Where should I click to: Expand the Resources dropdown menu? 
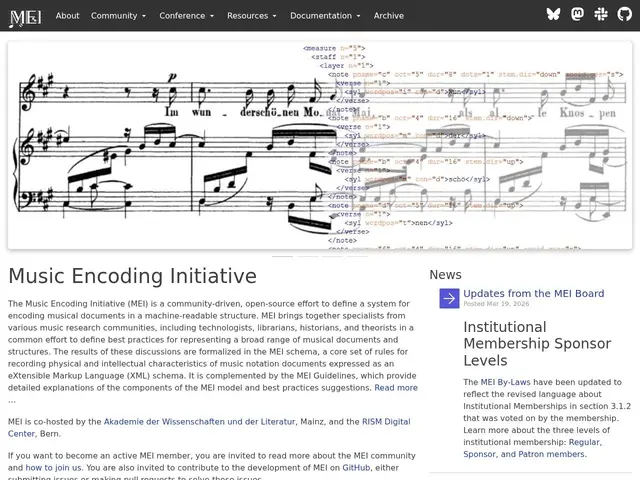251,16
